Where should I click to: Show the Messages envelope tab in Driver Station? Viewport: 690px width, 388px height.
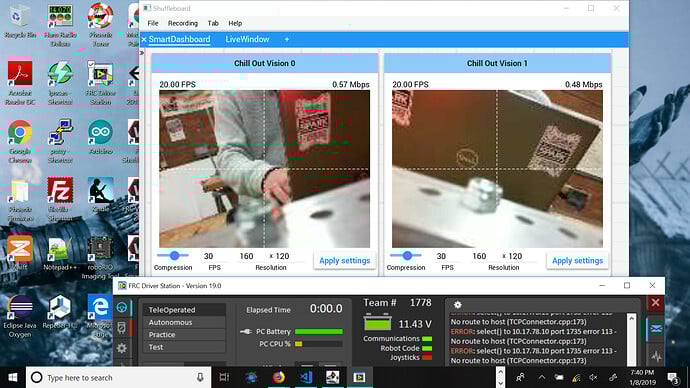coord(656,329)
